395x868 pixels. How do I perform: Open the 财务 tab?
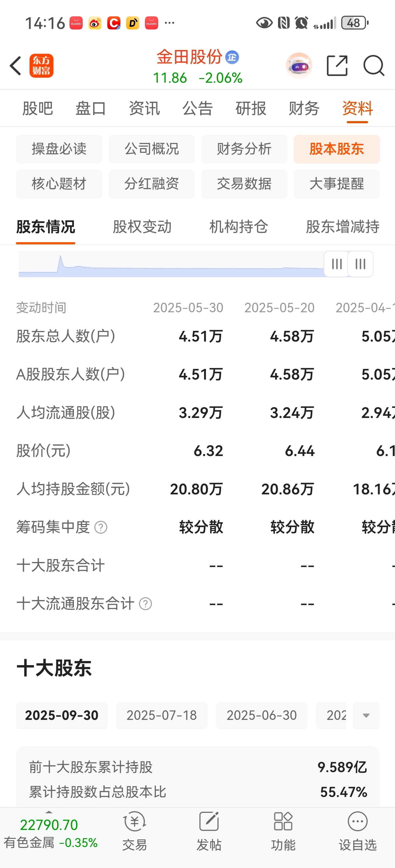pos(304,108)
